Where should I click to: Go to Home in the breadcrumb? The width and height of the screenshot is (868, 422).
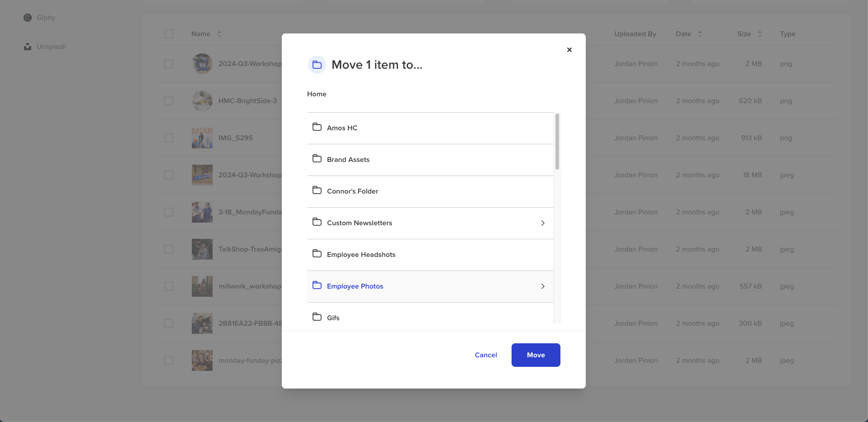pyautogui.click(x=317, y=94)
